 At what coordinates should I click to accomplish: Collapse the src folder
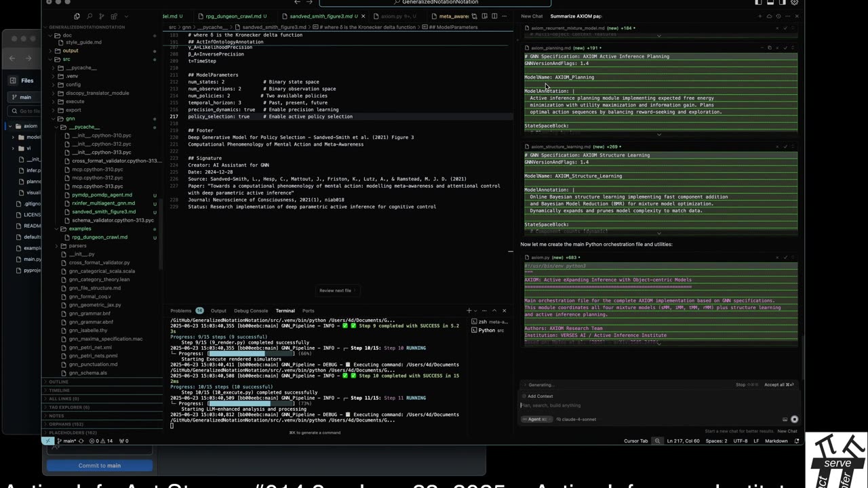(66, 59)
